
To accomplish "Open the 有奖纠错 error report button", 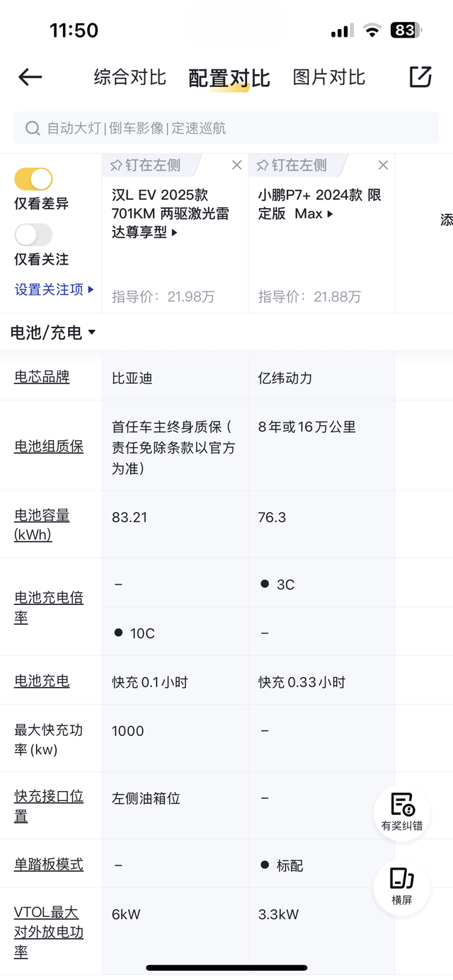I will (402, 812).
